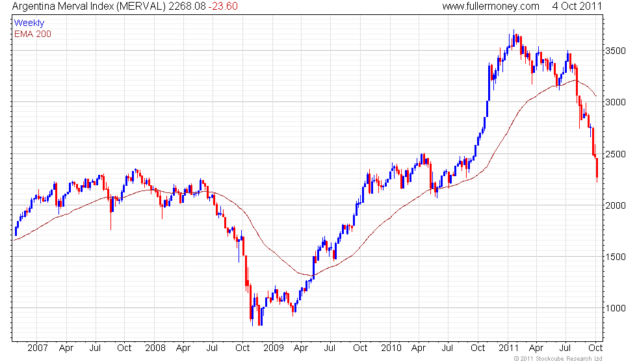Click the '© 2011 Stockcube Research Ltd' copyright text

[x=558, y=359]
